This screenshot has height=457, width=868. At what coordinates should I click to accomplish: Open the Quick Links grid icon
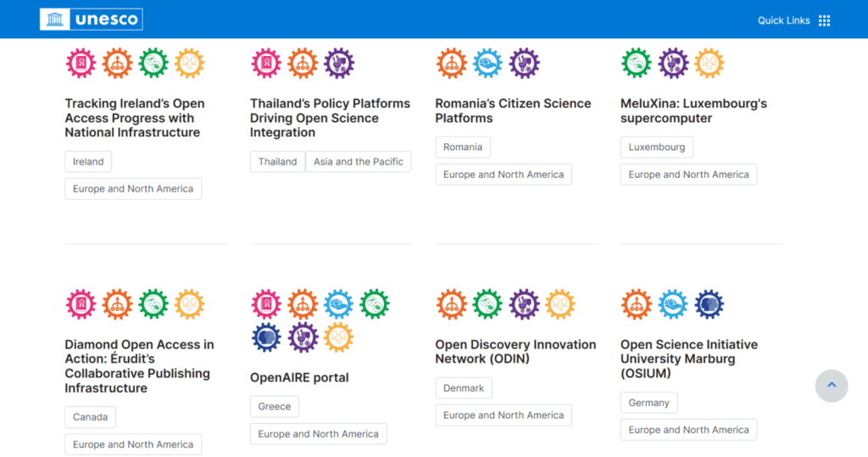(x=824, y=20)
